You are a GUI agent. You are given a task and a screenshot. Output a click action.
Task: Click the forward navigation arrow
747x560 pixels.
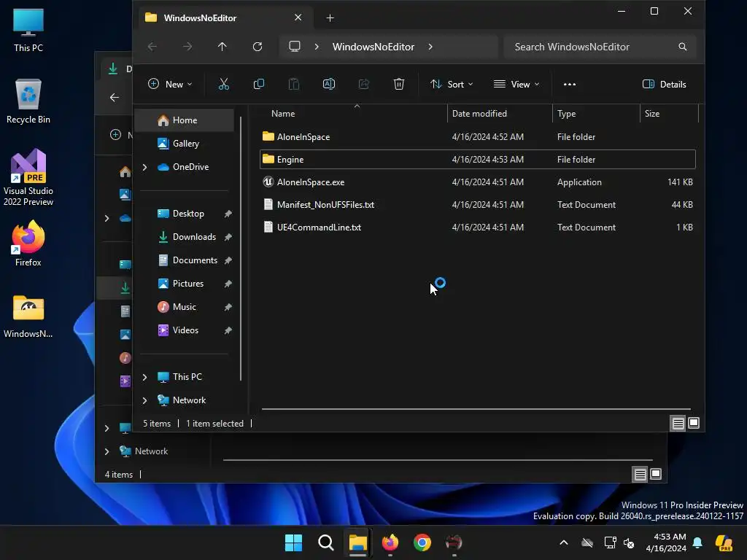(187, 47)
